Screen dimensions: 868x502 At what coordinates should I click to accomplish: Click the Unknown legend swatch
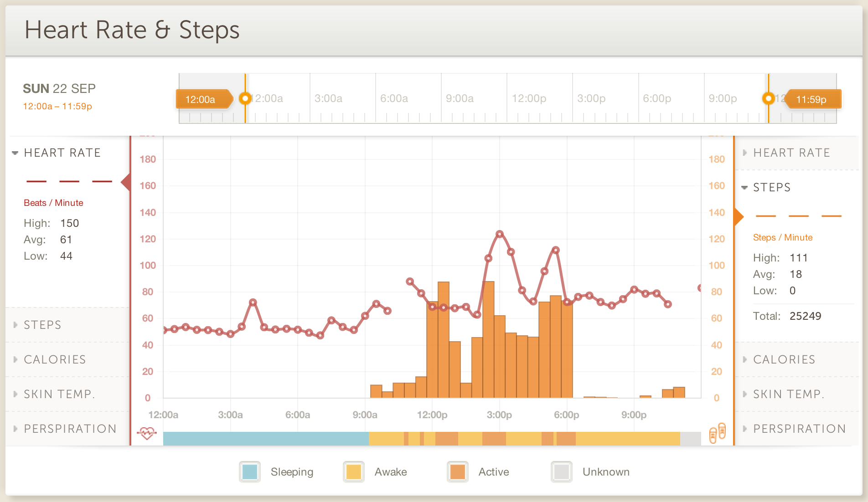tap(562, 472)
